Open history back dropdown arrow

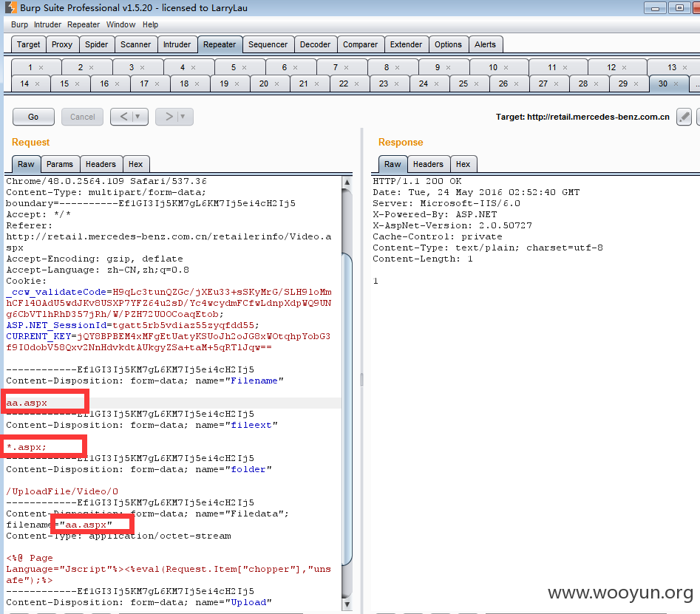[138, 117]
